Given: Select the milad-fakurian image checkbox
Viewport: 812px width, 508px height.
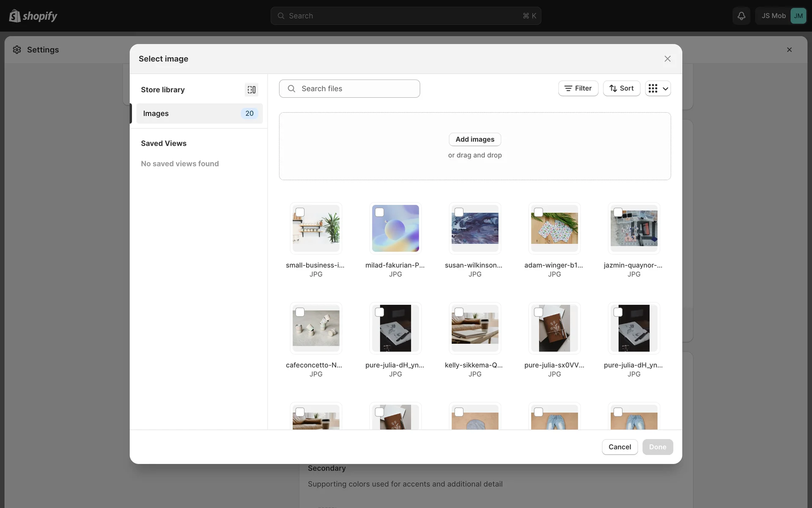Looking at the screenshot, I should (x=379, y=212).
